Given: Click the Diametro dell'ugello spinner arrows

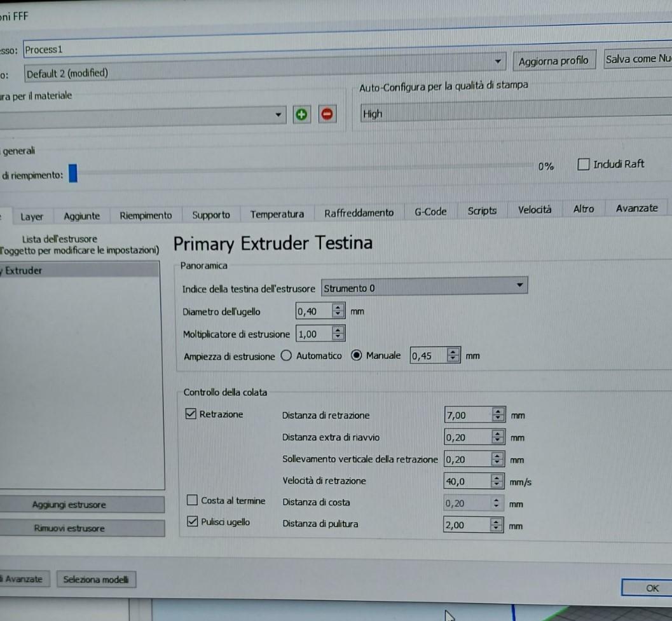Looking at the screenshot, I should coord(338,311).
